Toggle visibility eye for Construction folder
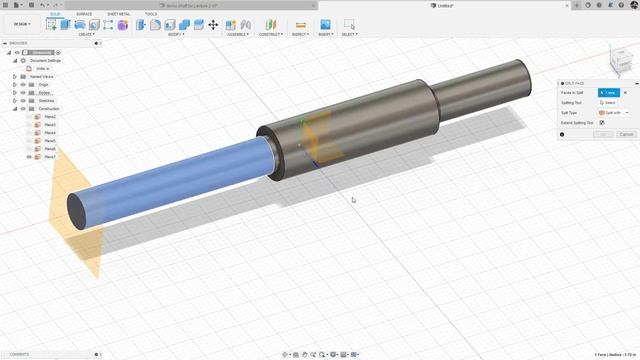640x360 pixels. coord(23,109)
